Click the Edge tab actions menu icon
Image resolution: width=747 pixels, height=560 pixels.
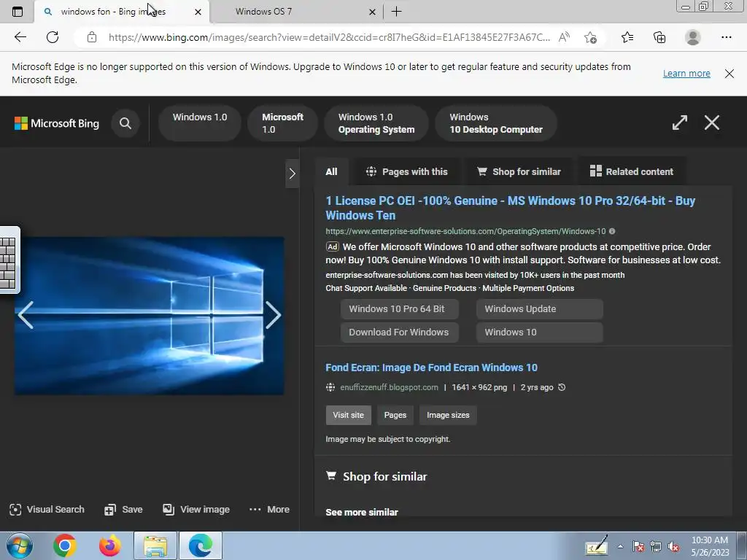point(18,12)
